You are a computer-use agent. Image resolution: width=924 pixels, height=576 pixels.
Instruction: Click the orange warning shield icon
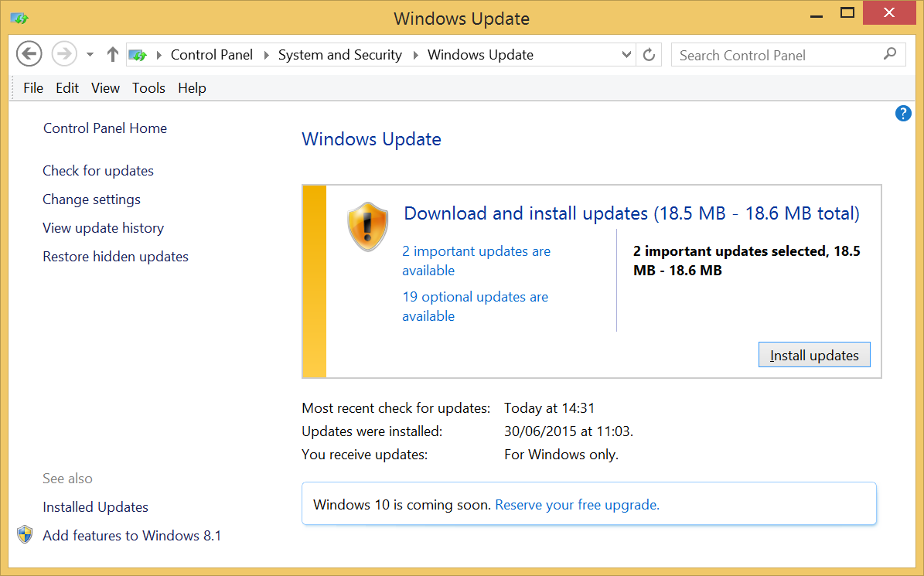[x=368, y=227]
